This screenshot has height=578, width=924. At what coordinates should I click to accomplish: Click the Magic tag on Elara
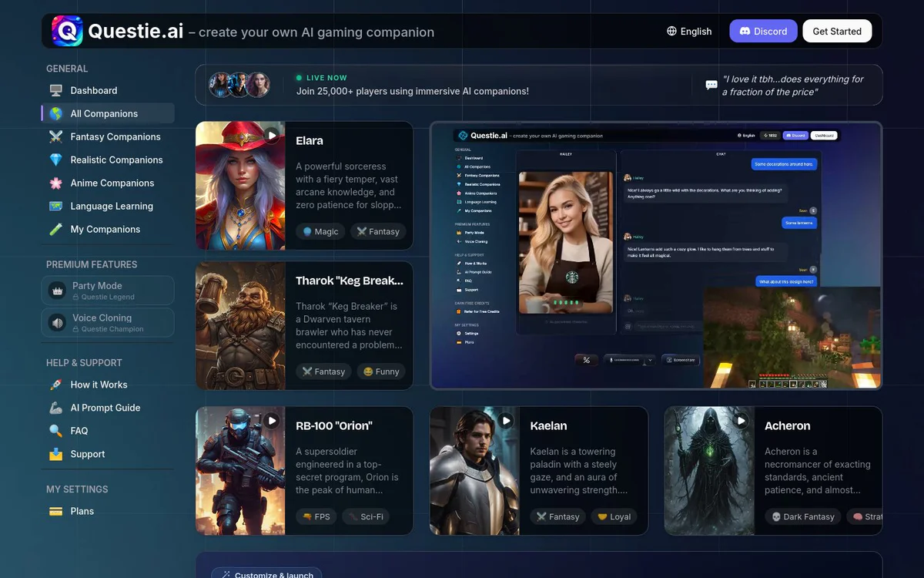tap(320, 231)
